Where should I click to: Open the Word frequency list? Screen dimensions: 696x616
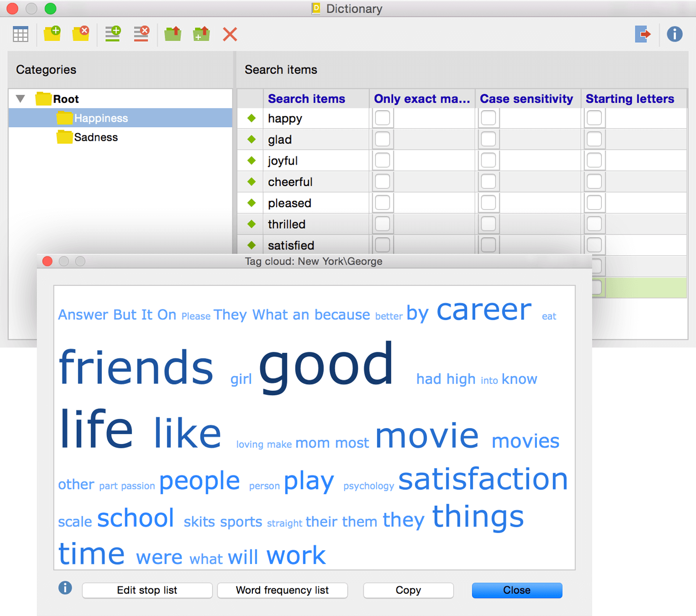click(x=282, y=590)
